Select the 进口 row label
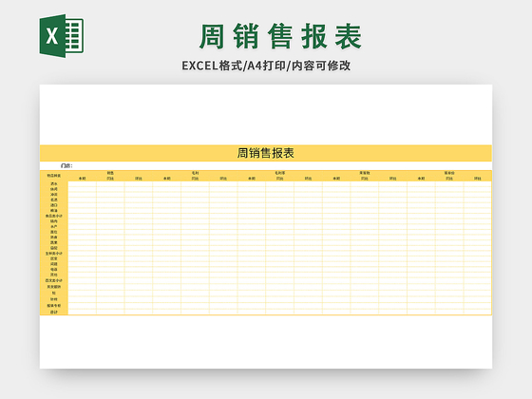 tap(54, 205)
